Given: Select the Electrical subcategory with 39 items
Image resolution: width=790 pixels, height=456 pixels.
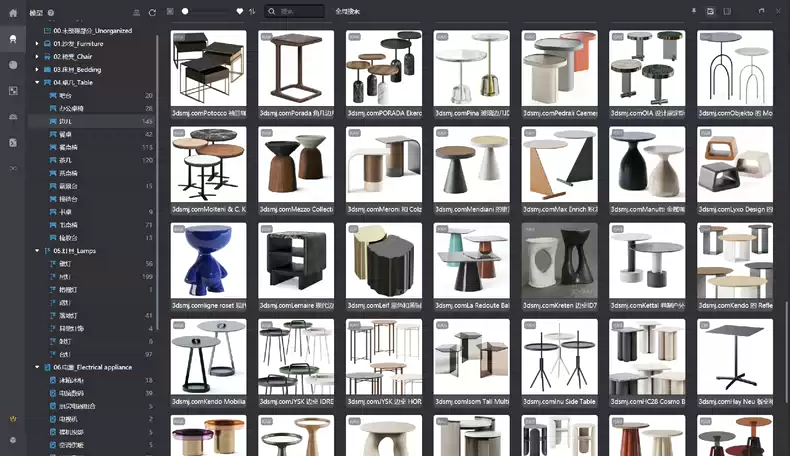Looking at the screenshot, I should coord(91,393).
